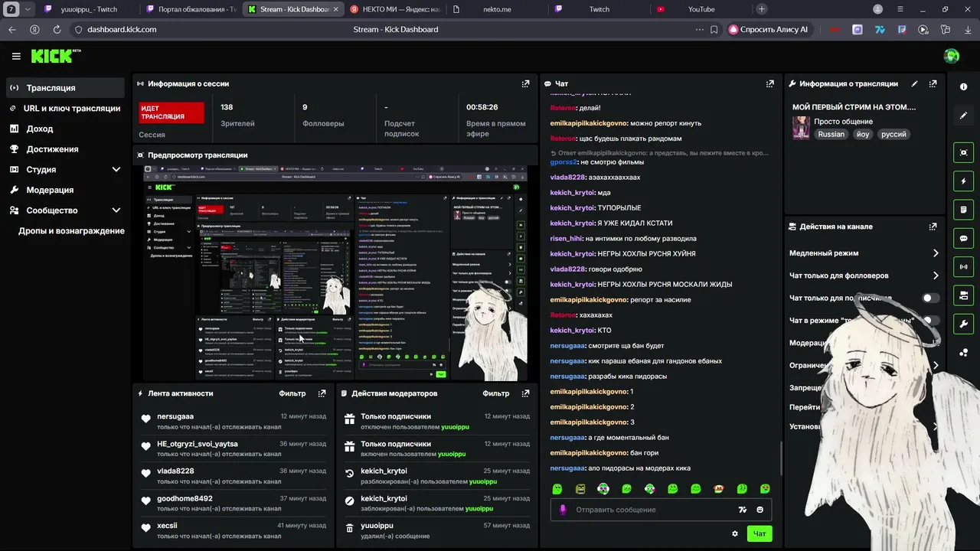Toggle the Чат в режиме switch below the subscribers-only switch

[x=930, y=321]
